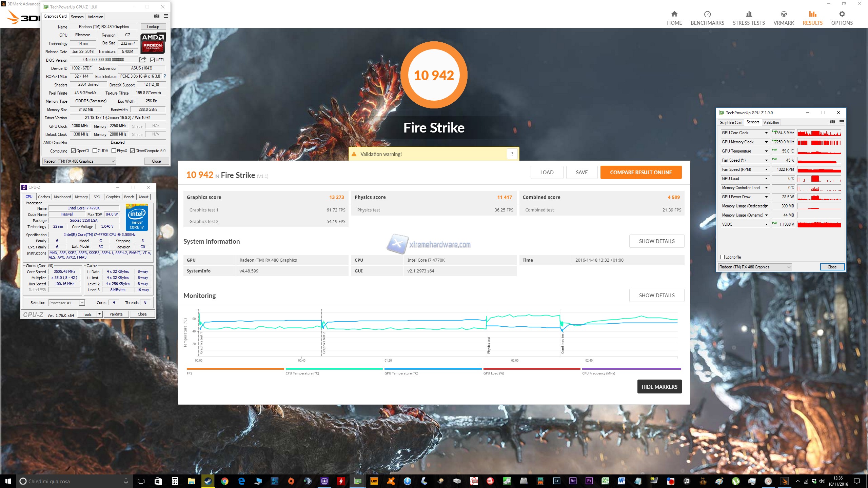868x488 pixels.
Task: Toggle the CUDA computing checkbox
Action: click(95, 151)
